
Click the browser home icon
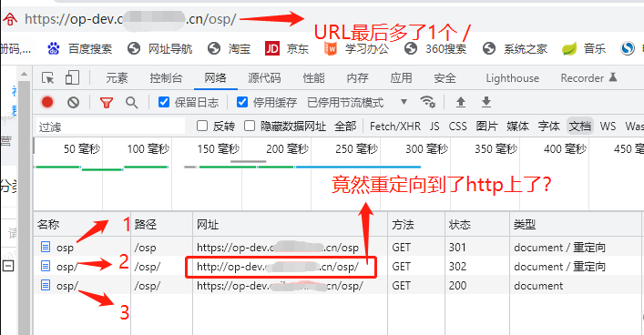click(10, 19)
